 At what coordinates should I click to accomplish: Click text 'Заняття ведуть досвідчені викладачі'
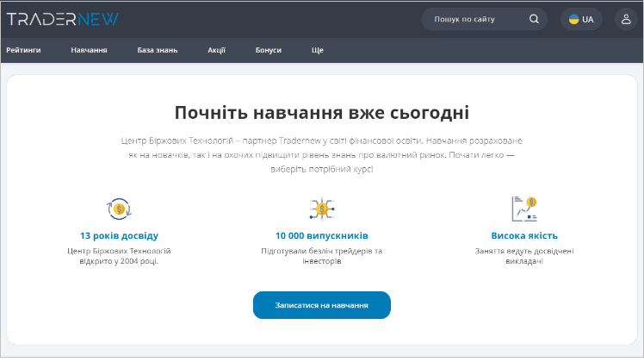524,256
